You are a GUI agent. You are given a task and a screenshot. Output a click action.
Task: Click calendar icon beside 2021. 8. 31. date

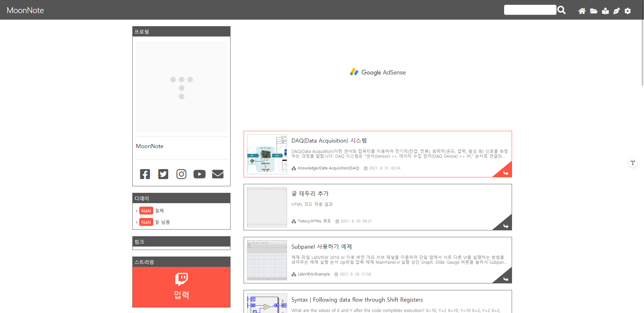tap(366, 168)
